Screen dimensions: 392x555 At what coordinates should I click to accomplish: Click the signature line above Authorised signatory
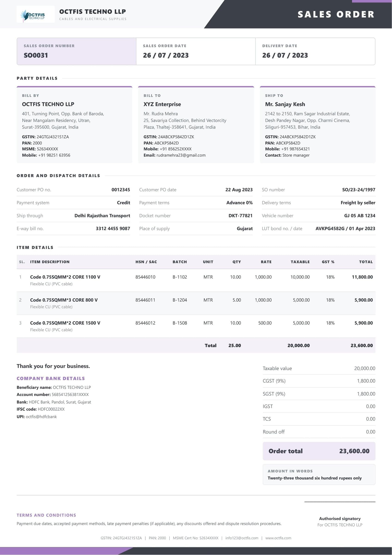click(x=340, y=502)
